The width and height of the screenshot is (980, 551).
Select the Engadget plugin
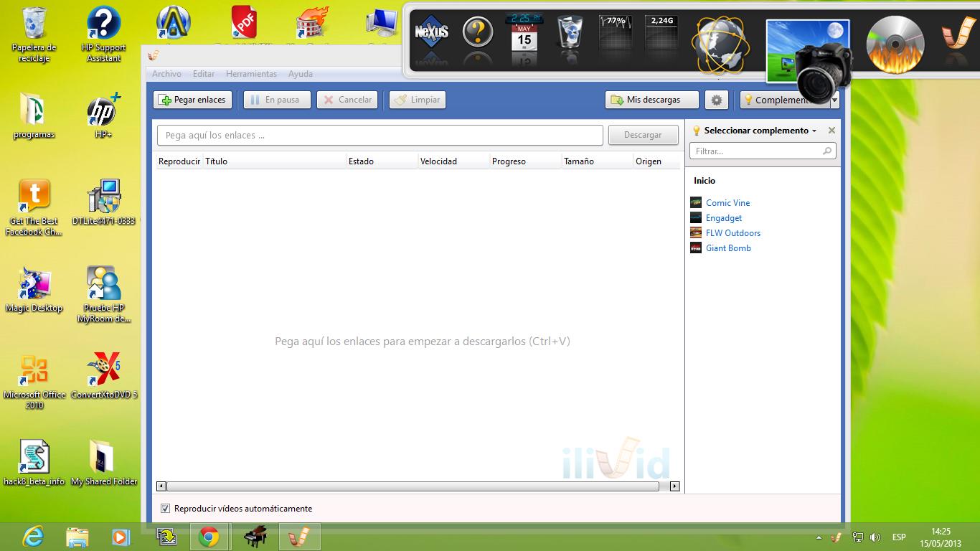(724, 217)
